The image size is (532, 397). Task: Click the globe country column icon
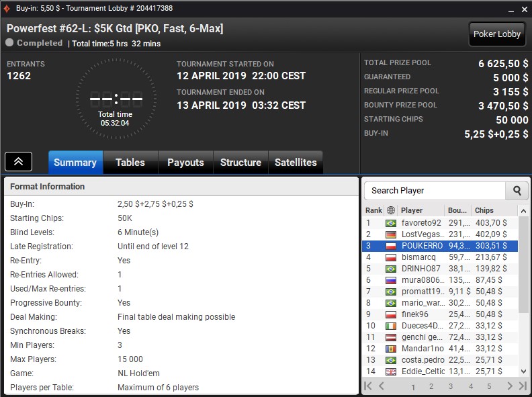(x=391, y=210)
